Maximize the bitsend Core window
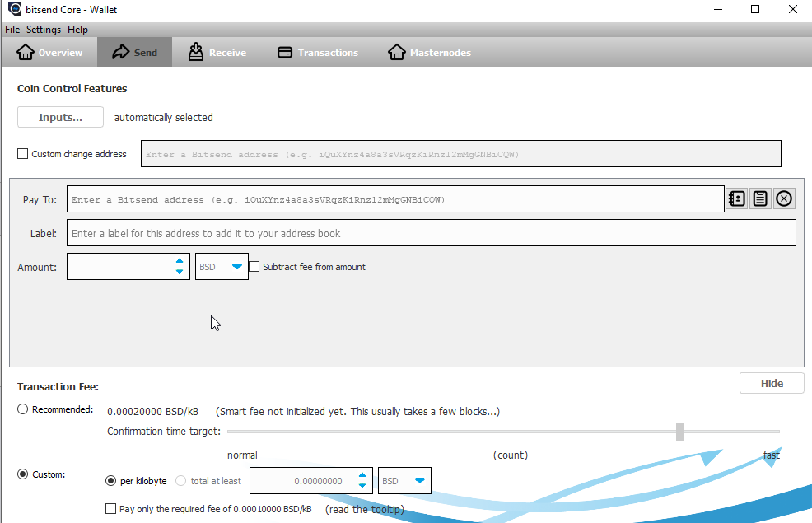 [x=755, y=9]
